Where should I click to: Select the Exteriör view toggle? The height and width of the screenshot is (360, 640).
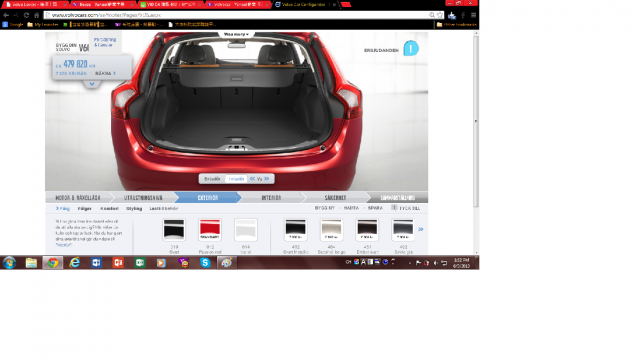[x=212, y=179]
